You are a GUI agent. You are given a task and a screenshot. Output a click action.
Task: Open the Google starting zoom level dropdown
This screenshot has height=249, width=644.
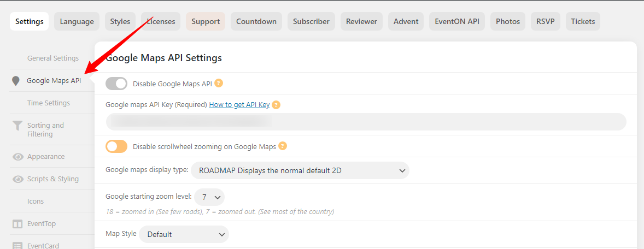(x=209, y=197)
